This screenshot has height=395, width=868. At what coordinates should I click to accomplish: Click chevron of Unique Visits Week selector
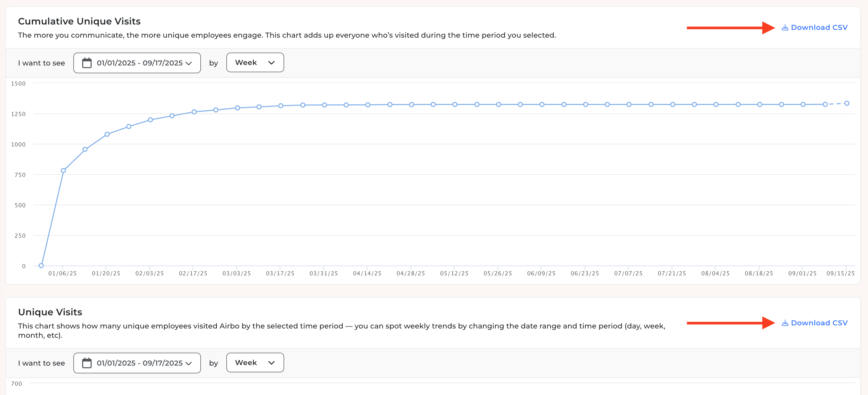click(271, 363)
